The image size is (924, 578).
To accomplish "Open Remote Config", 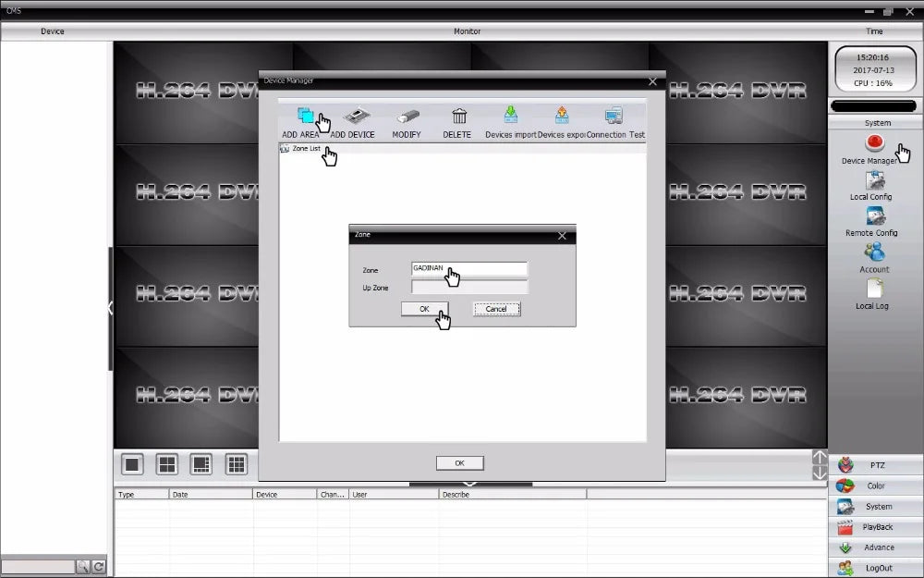I will point(875,216).
